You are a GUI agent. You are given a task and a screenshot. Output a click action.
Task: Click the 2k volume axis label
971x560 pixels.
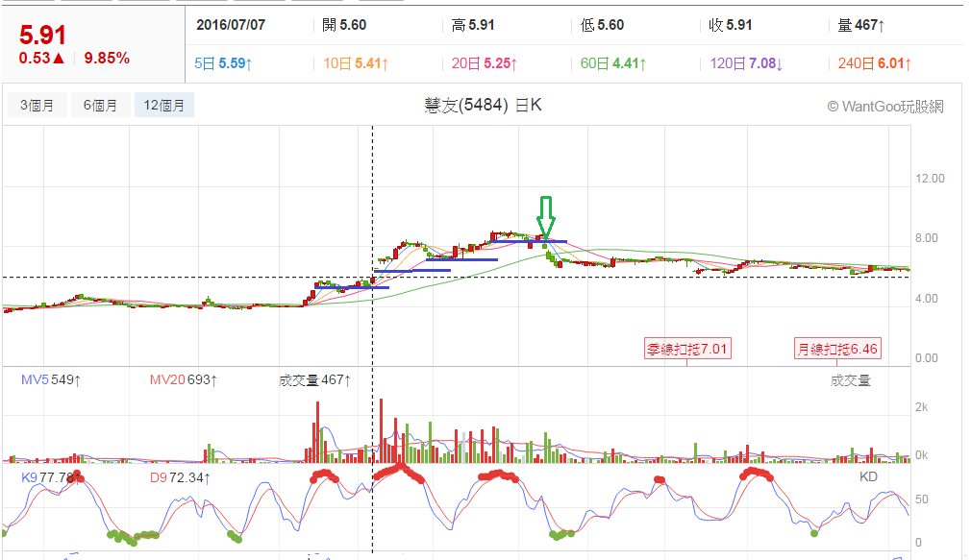click(921, 407)
